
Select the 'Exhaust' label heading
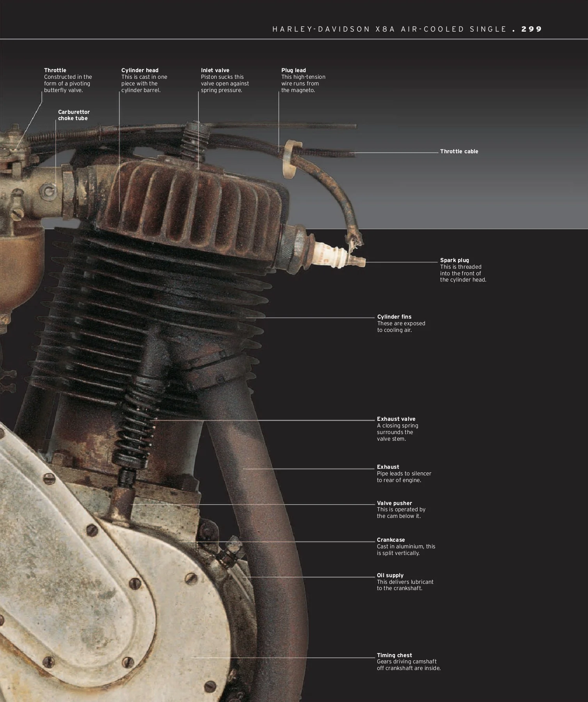point(388,467)
